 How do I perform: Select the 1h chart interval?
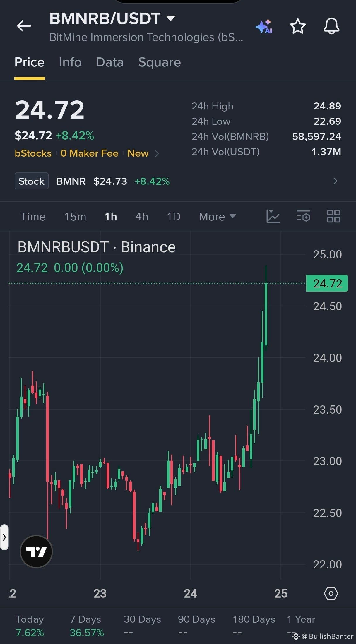tap(111, 217)
